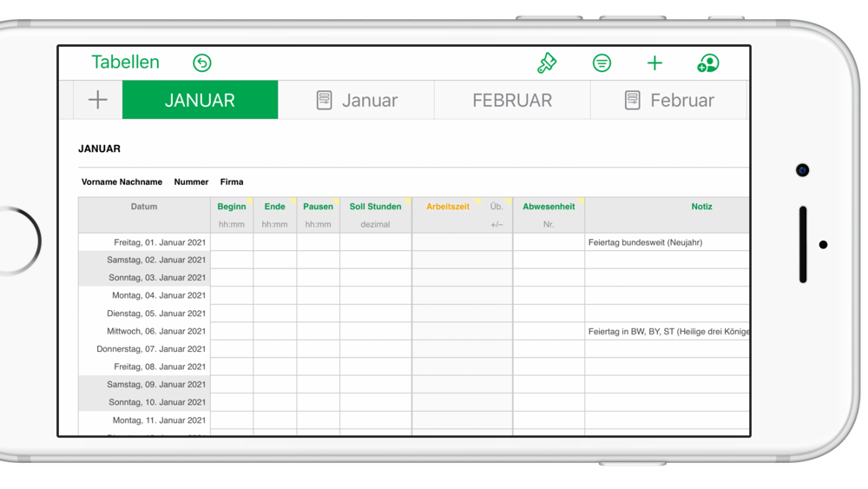Select date cell Montag, 04. Januar 2021

click(144, 295)
